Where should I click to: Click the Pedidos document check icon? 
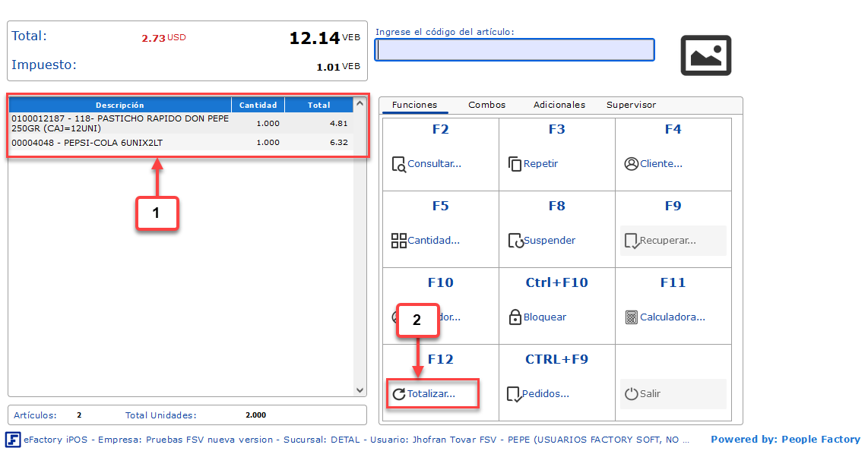click(515, 394)
